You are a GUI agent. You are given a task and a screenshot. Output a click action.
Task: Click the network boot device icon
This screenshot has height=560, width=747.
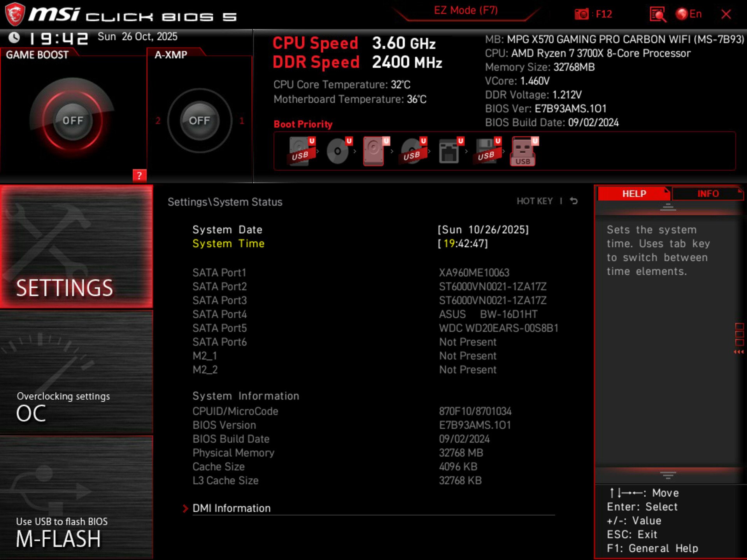tap(449, 151)
